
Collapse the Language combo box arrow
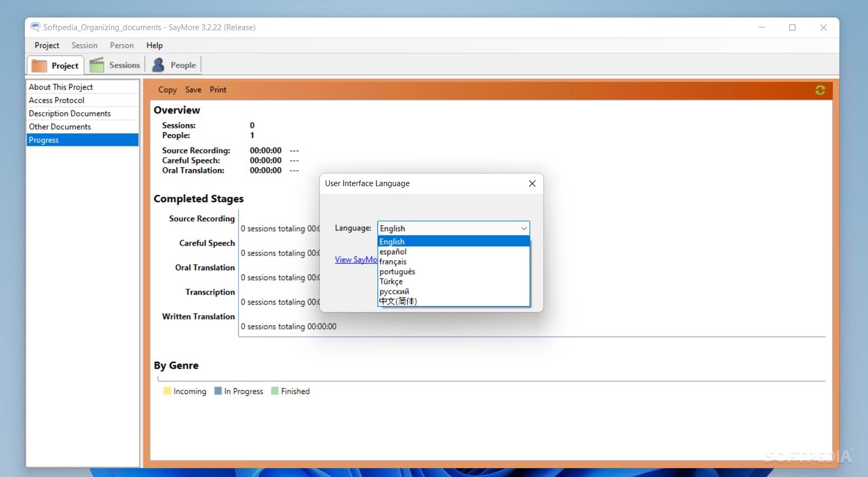(x=524, y=228)
